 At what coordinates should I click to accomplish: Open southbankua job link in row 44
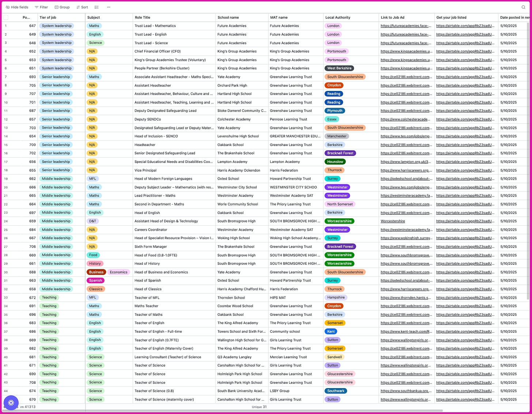(x=406, y=391)
